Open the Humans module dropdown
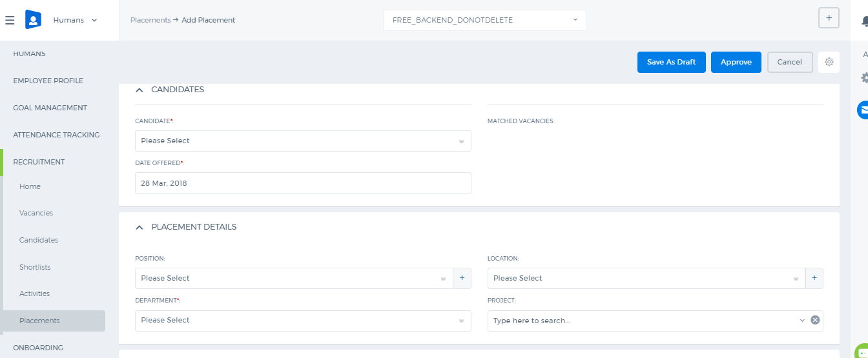868x358 pixels. (75, 20)
